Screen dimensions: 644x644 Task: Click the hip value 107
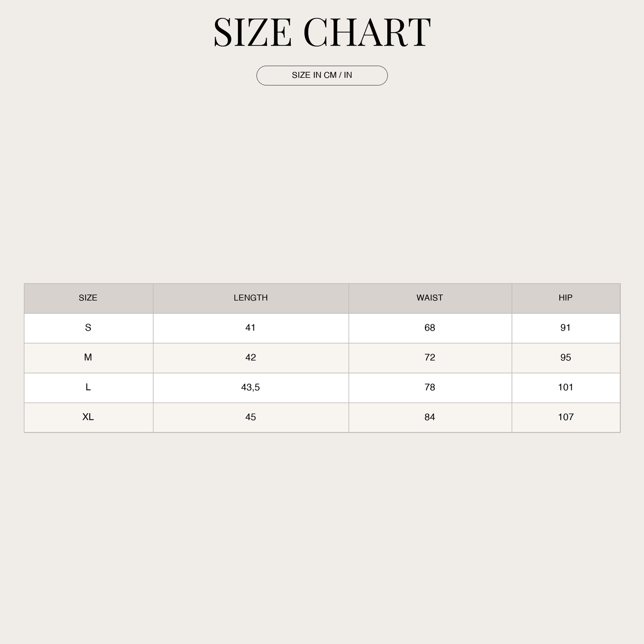(566, 417)
